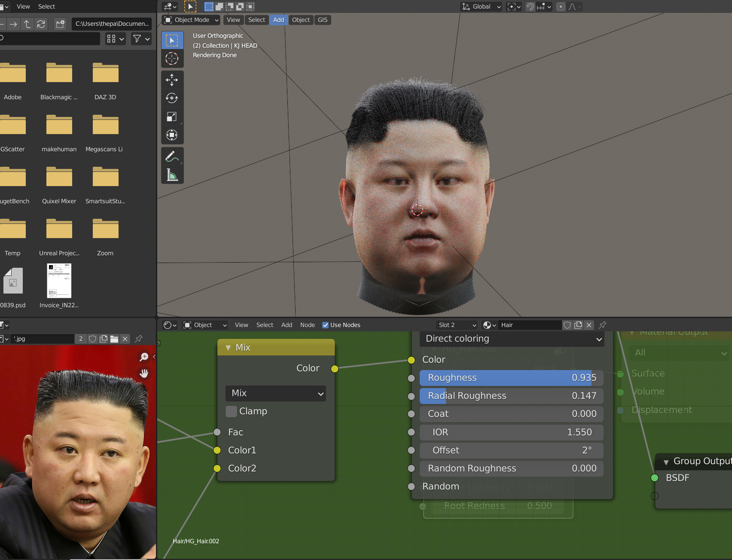Select the Measure ruler tool
The height and width of the screenshot is (560, 732).
(x=172, y=175)
